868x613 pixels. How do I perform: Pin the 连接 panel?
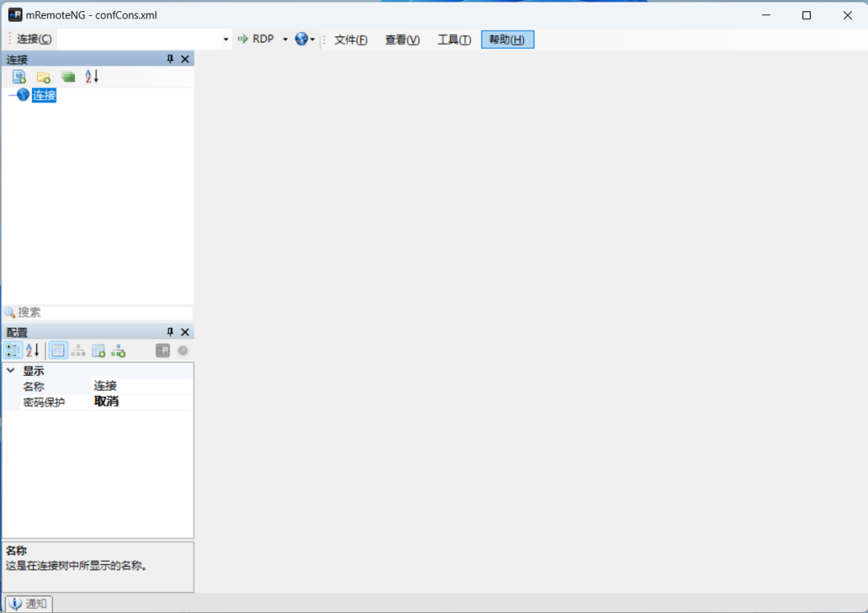[x=170, y=59]
